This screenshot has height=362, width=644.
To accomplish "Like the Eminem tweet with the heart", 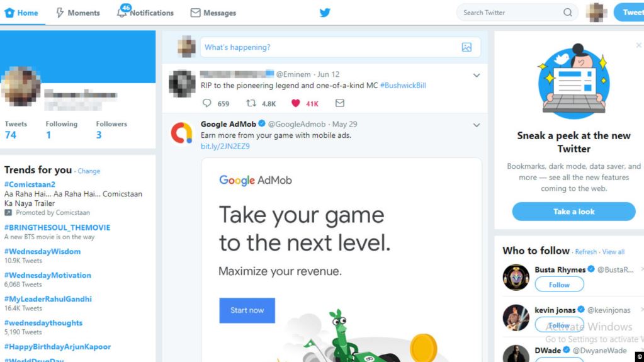I will pos(295,103).
